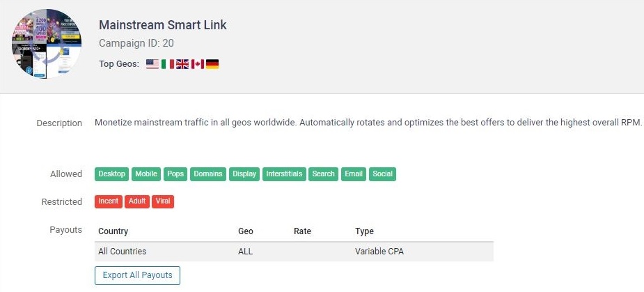Click the Domains allowed tag
Viewport: 644px width, 292px height.
[207, 174]
